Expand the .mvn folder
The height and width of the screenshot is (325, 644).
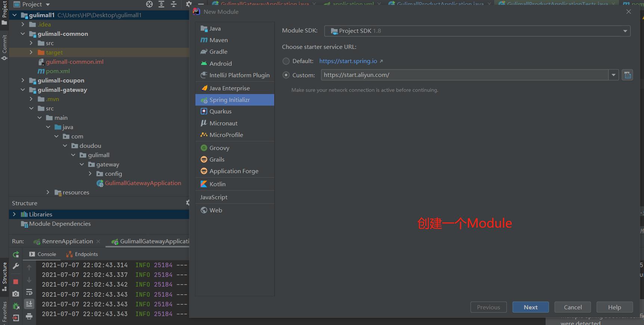click(x=31, y=99)
